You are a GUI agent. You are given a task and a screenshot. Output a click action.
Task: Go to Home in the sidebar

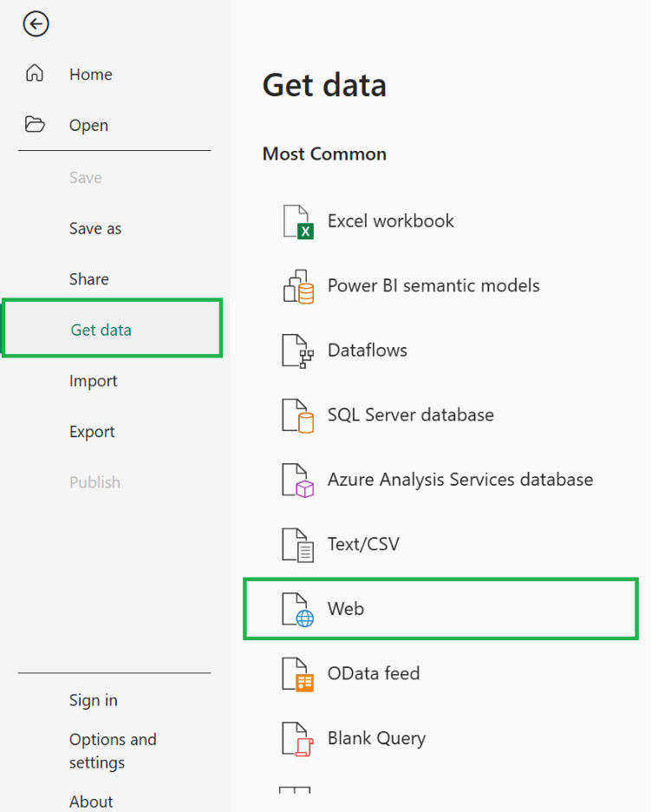[x=91, y=75]
